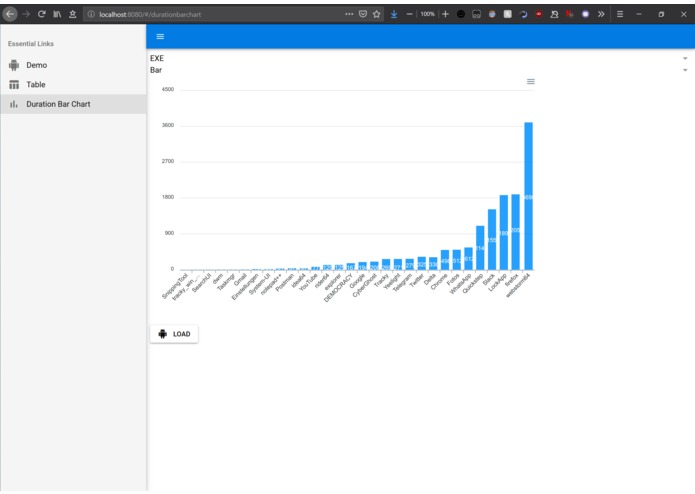Click the Slack bar in chart
Screen dimensions: 695x494
click(492, 239)
